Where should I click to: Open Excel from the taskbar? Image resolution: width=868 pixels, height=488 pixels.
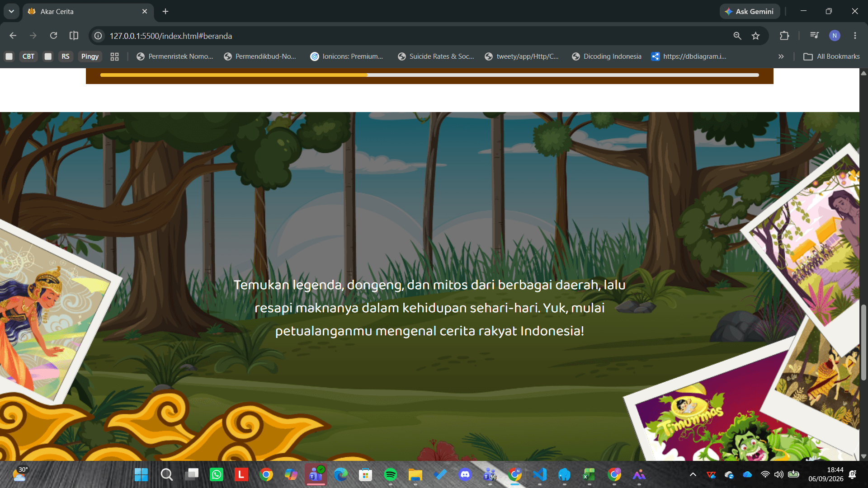tap(590, 474)
